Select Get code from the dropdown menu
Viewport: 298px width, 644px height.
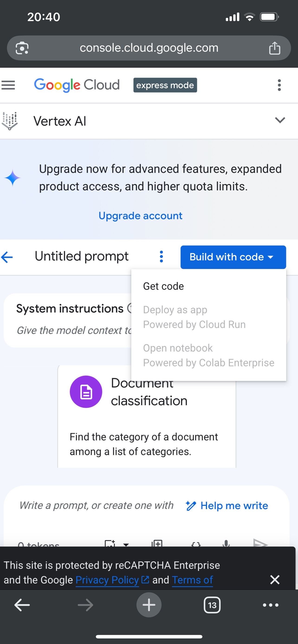(163, 286)
